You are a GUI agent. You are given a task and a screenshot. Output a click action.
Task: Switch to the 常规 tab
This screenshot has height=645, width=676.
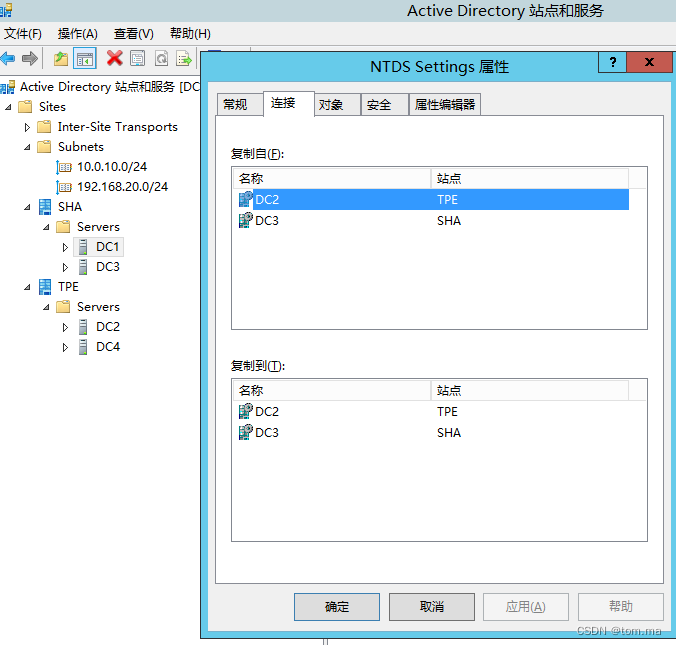click(x=240, y=104)
